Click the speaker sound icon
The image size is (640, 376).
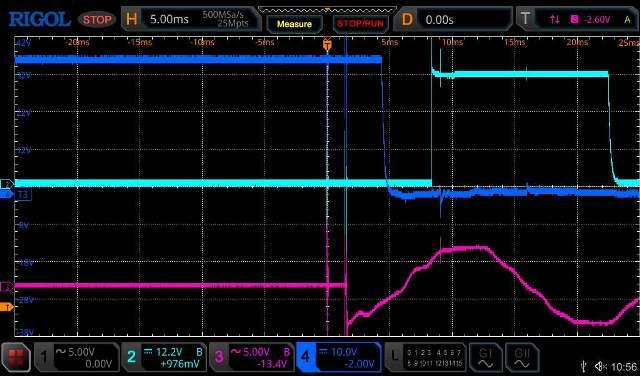pos(600,366)
